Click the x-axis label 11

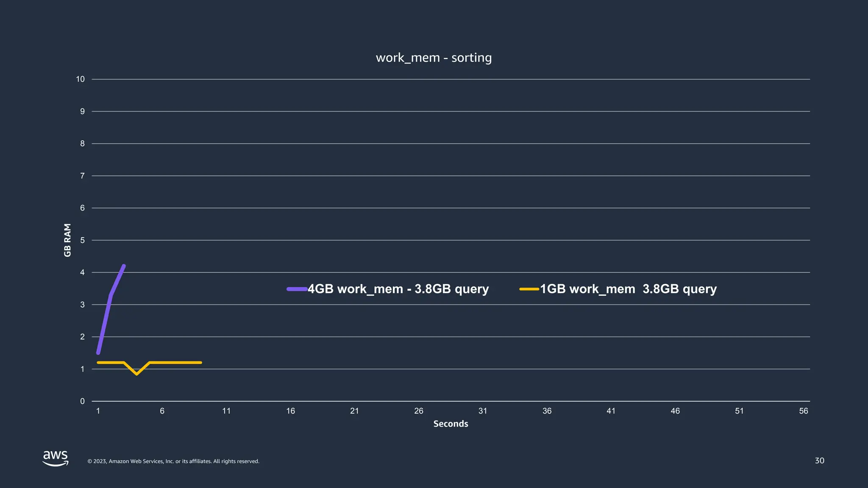(x=226, y=411)
